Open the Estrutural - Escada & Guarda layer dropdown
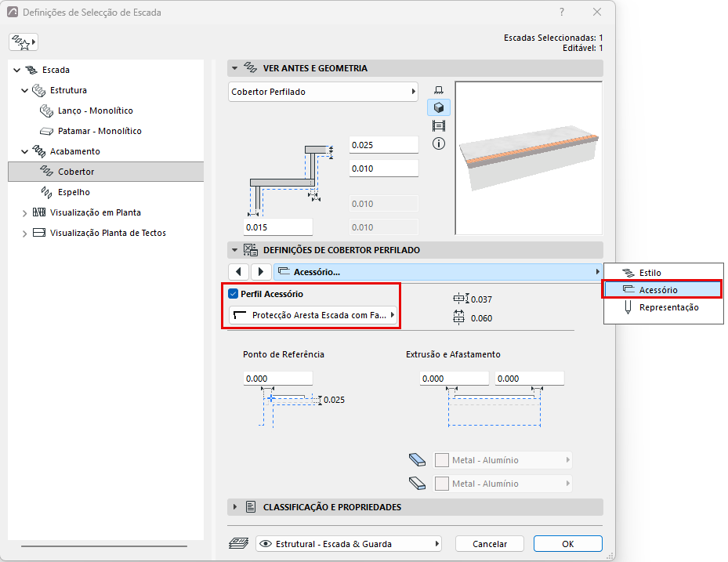The width and height of the screenshot is (728, 562). click(348, 543)
